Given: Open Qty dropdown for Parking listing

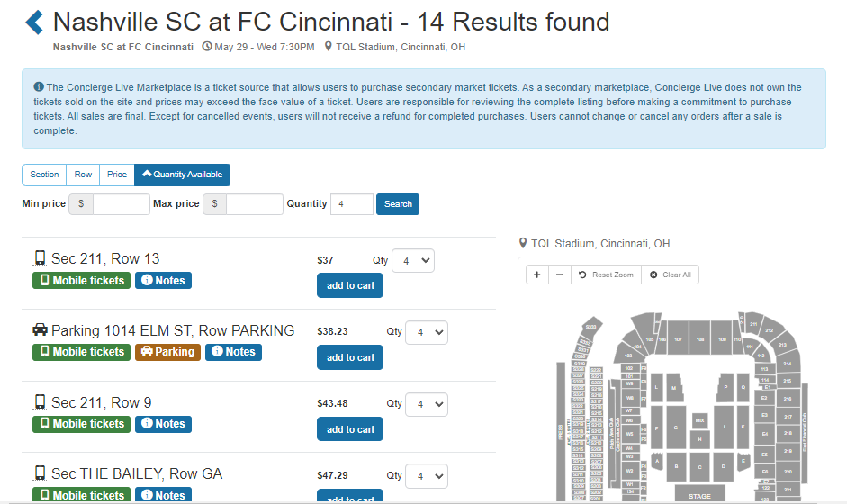Looking at the screenshot, I should 427,332.
